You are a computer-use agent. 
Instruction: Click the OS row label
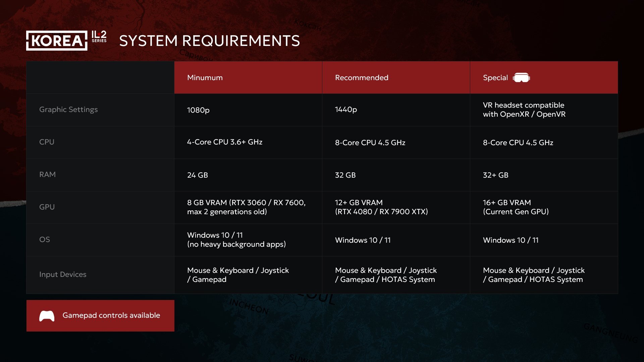[x=45, y=240]
